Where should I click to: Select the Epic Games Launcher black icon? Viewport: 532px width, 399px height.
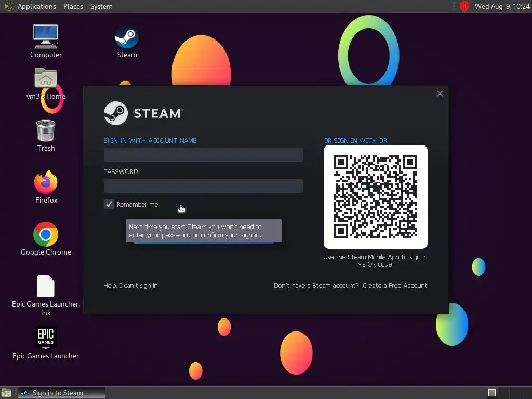point(46,337)
